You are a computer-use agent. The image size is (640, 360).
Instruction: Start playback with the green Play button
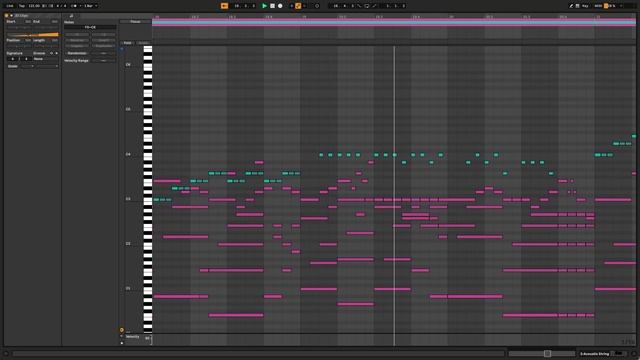pyautogui.click(x=264, y=6)
